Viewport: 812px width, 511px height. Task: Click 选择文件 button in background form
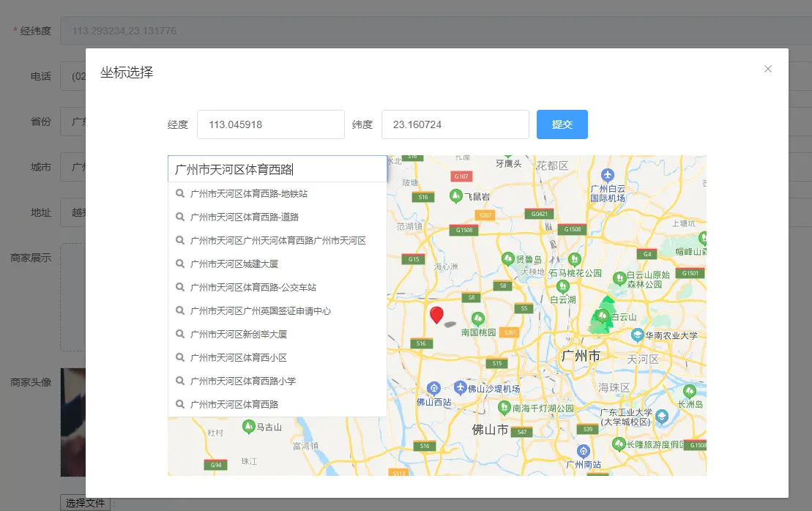coord(85,503)
